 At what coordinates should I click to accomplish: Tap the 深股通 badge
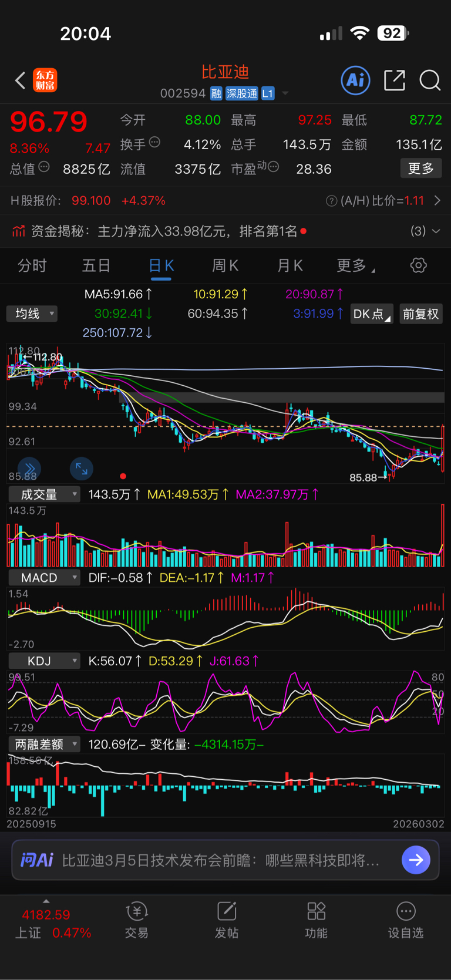click(x=242, y=93)
